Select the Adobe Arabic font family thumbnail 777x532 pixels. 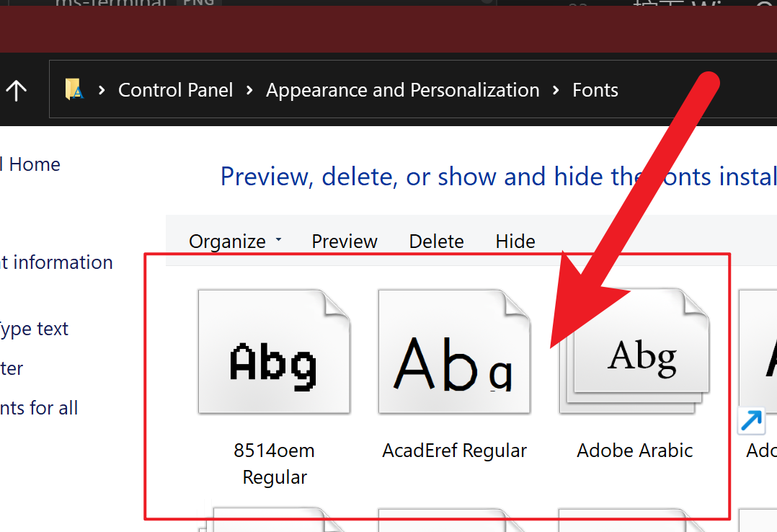pyautogui.click(x=634, y=352)
